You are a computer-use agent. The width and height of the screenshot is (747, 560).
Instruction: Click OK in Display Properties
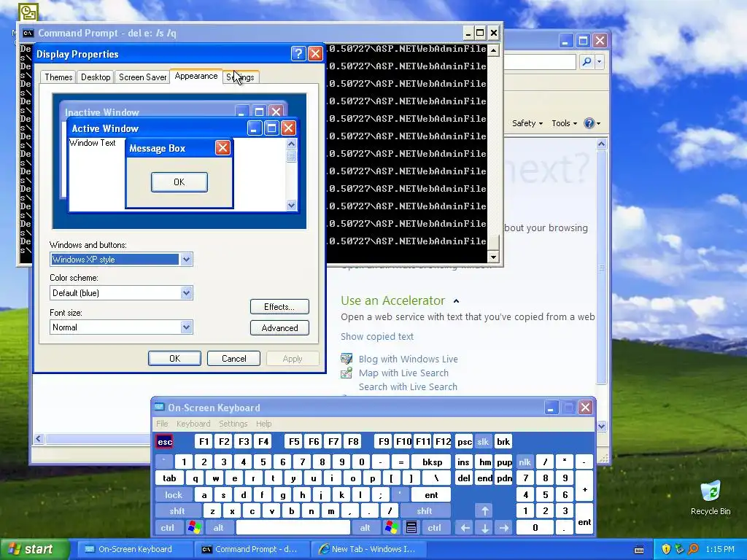(x=174, y=359)
